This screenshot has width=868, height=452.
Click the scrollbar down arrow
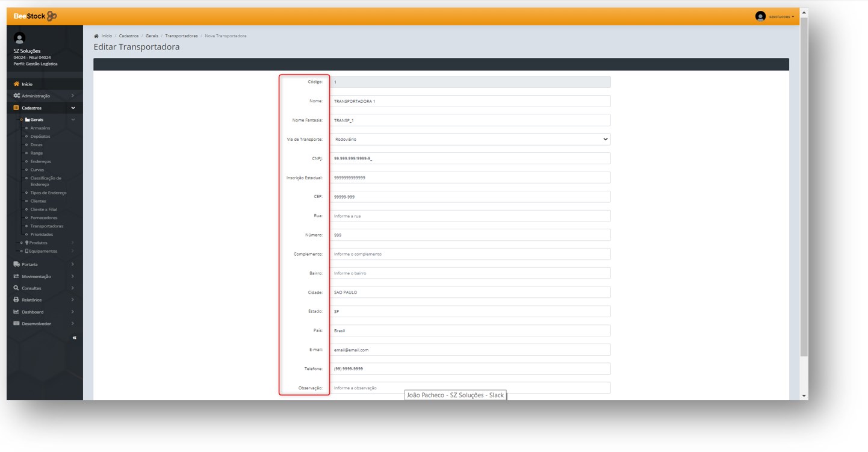[x=804, y=395]
